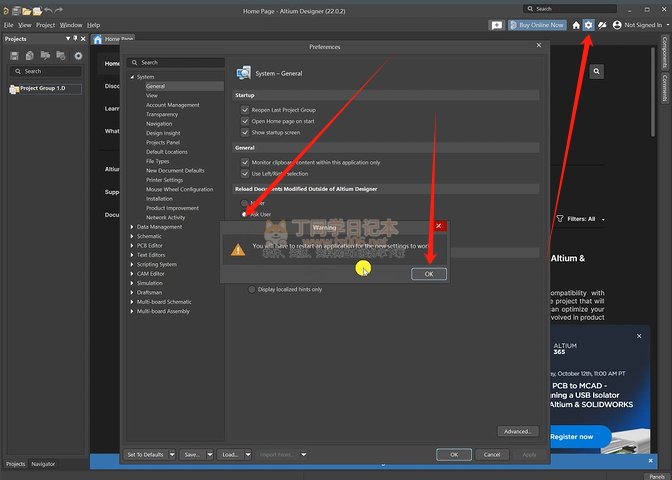Expand the Data Management tree node

[x=132, y=227]
